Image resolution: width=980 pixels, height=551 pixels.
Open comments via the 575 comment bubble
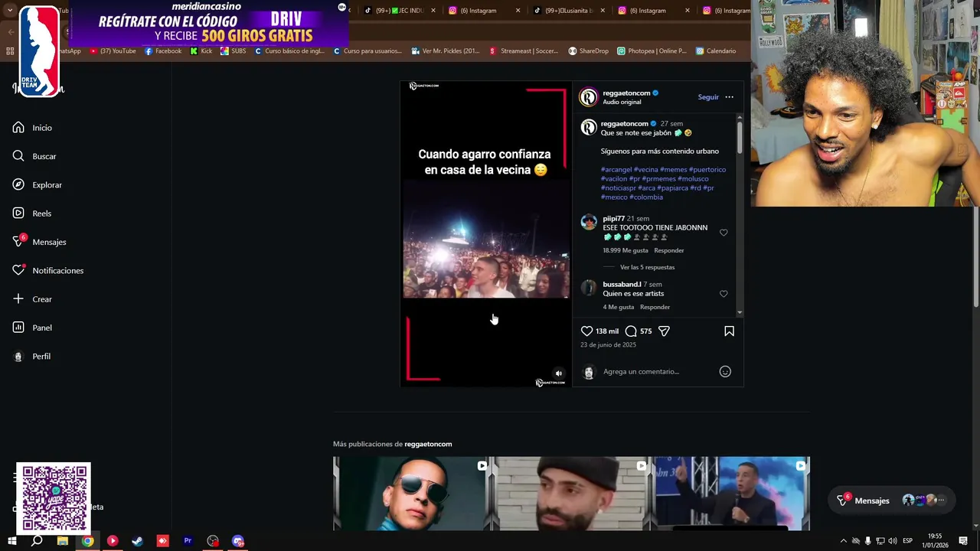point(631,331)
